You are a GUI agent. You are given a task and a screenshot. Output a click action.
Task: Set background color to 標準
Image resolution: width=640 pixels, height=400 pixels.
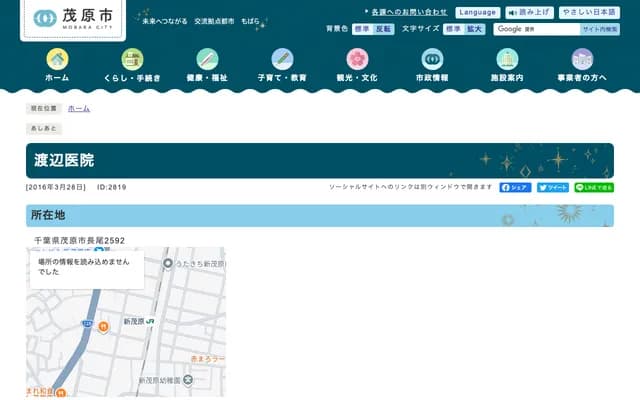(362, 29)
